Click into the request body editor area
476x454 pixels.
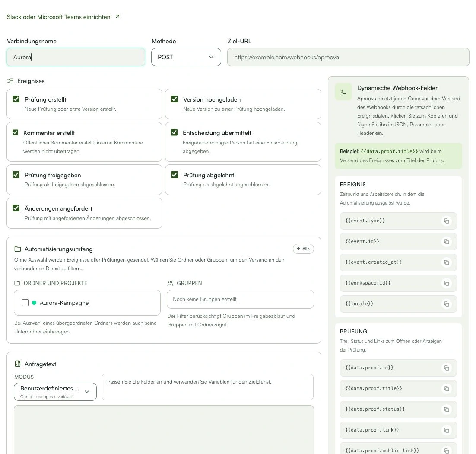click(x=164, y=430)
